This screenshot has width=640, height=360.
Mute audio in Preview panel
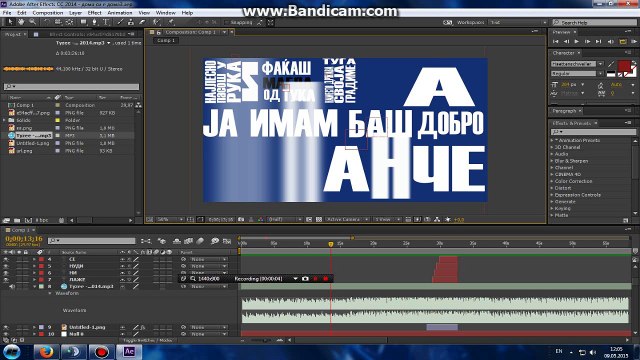[x=611, y=41]
